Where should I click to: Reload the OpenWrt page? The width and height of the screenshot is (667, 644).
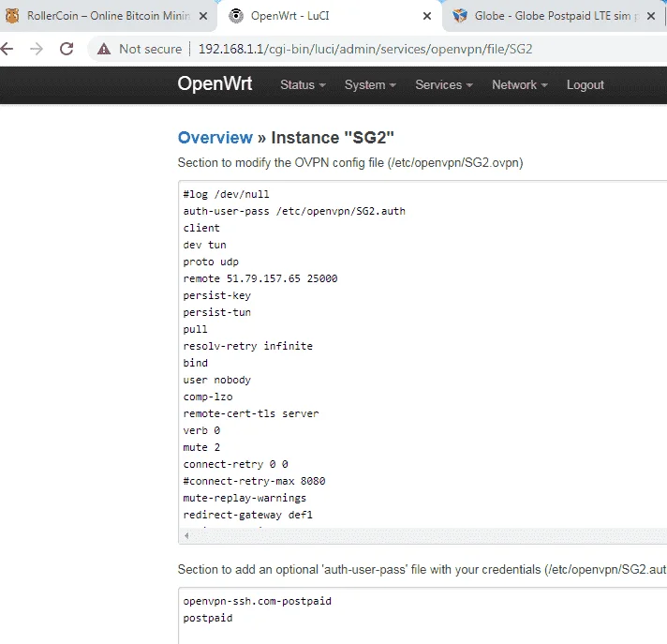click(x=67, y=49)
